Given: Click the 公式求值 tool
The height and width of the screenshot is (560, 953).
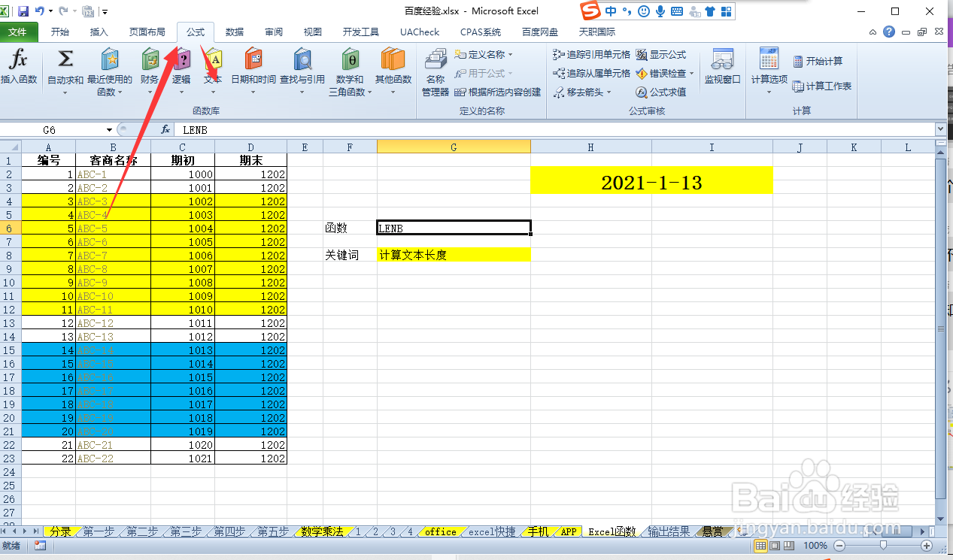Looking at the screenshot, I should [660, 92].
